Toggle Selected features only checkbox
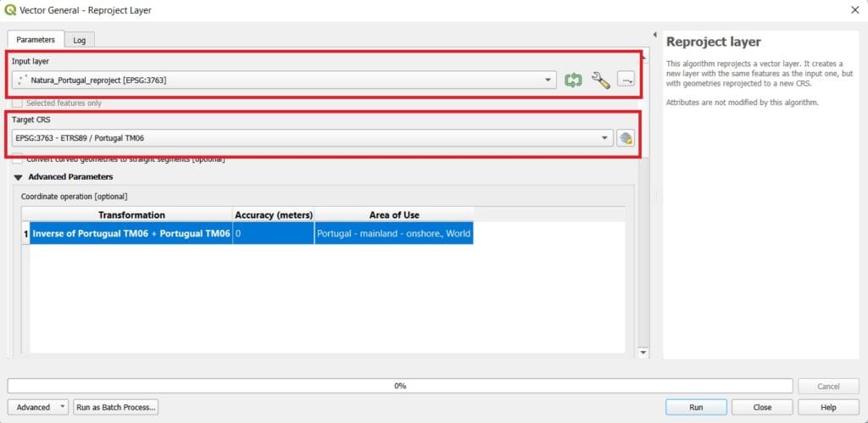 (x=18, y=103)
